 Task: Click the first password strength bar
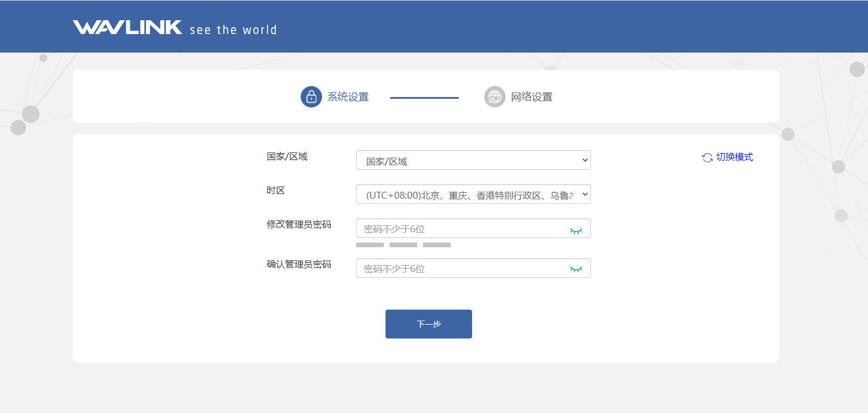(370, 245)
